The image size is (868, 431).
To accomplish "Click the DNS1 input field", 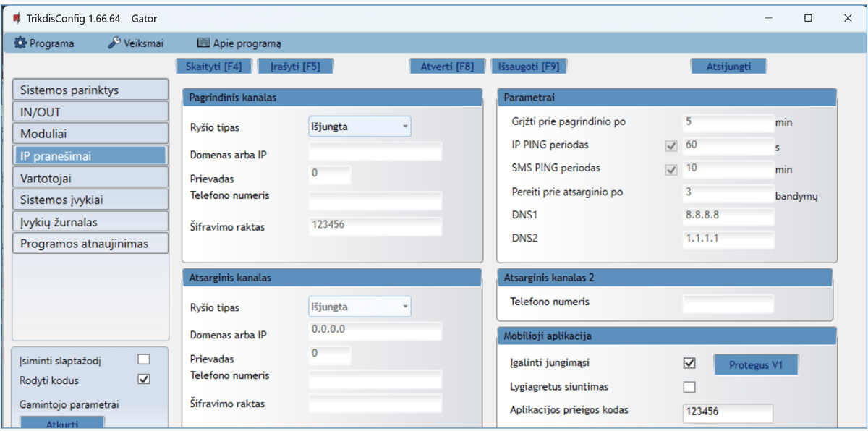I will (728, 215).
